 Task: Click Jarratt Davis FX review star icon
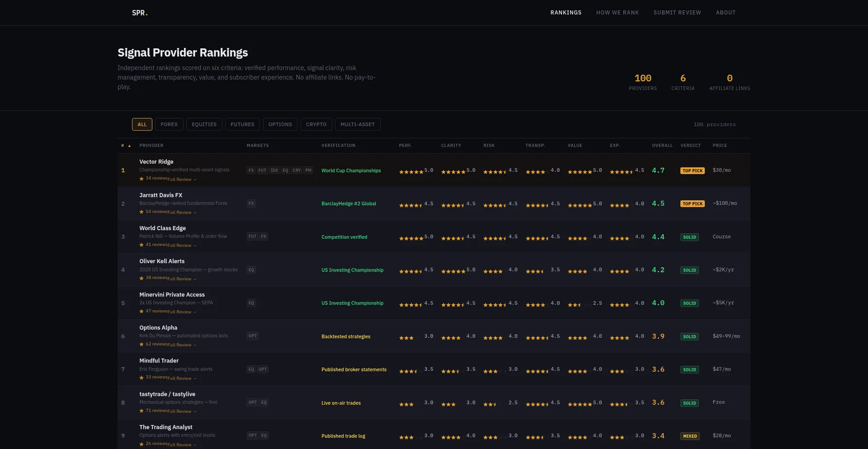pos(142,212)
